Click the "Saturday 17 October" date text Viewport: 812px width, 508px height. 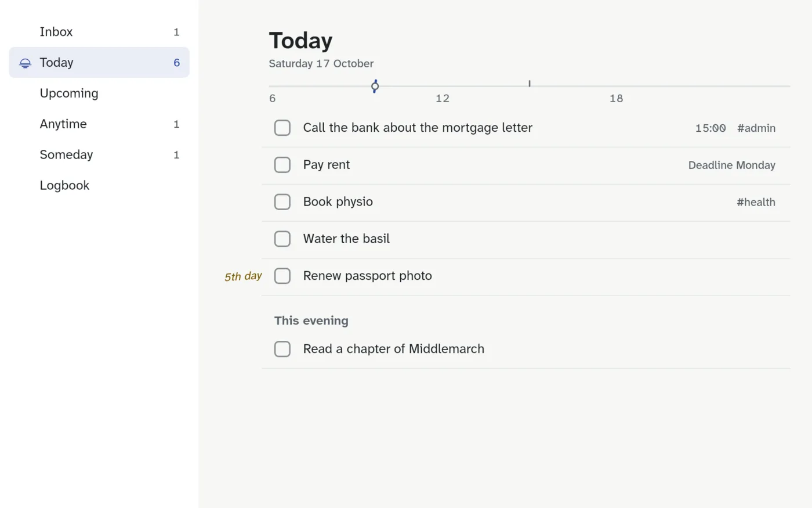[321, 64]
